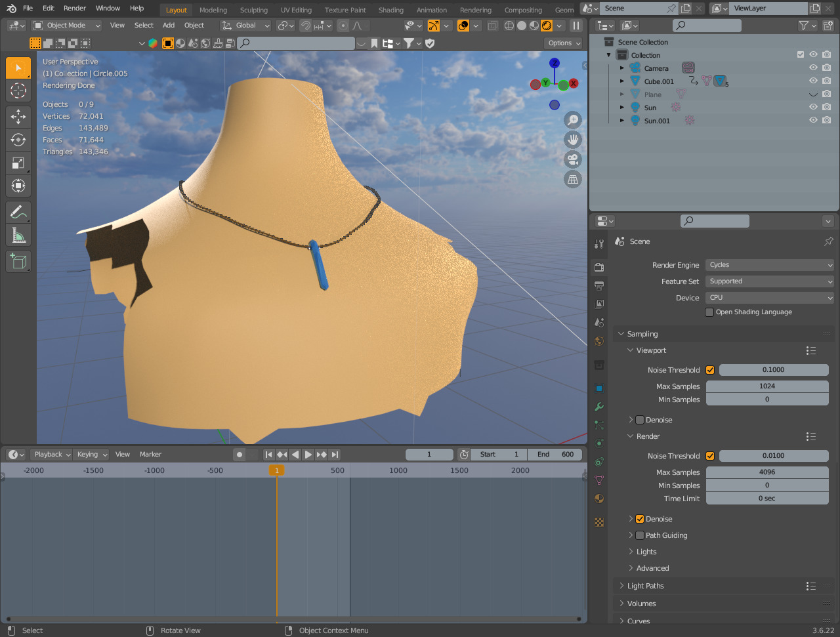Open Output properties tab

pos(599,285)
